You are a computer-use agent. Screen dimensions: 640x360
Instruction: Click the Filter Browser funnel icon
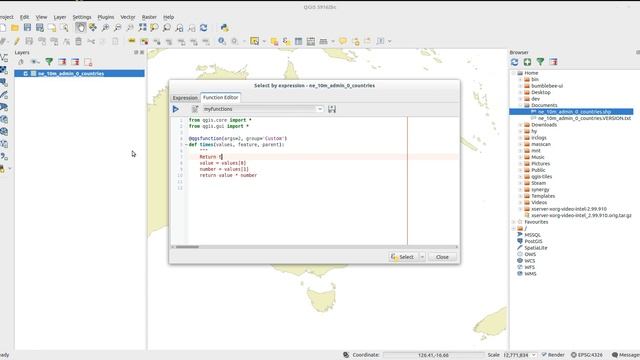click(x=540, y=62)
